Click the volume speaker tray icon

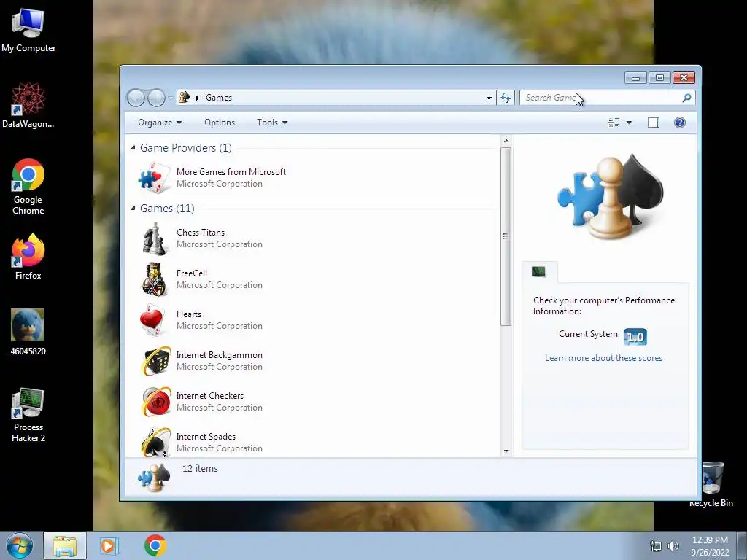tap(673, 546)
